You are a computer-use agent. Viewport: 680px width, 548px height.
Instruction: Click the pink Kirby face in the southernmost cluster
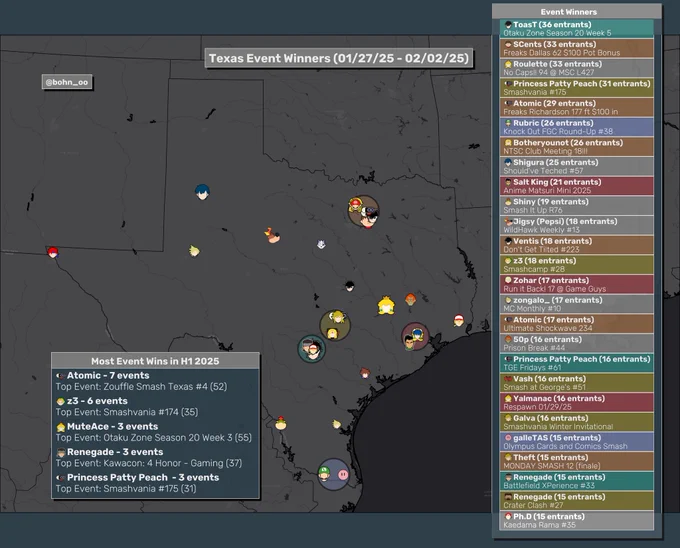pyautogui.click(x=343, y=475)
